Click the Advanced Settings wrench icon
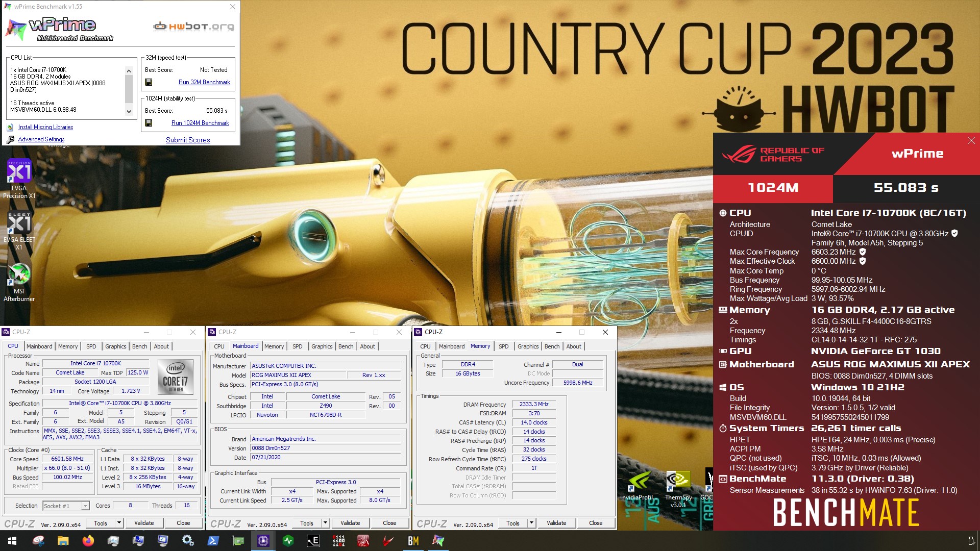This screenshot has width=980, height=551. (x=10, y=139)
